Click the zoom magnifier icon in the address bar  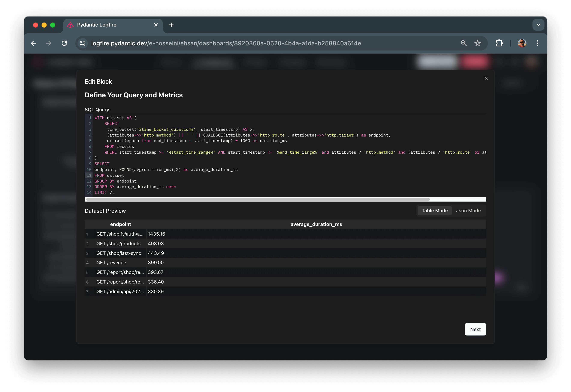pyautogui.click(x=463, y=43)
